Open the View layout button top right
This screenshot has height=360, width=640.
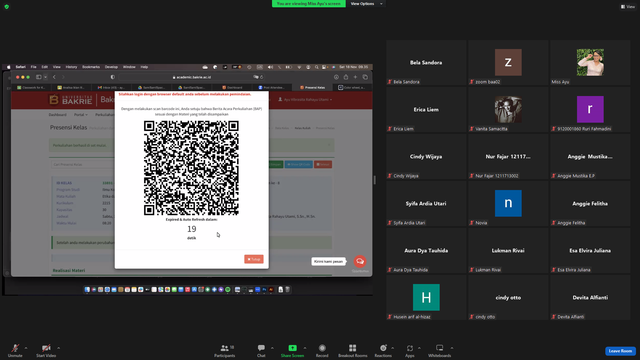(x=628, y=7)
